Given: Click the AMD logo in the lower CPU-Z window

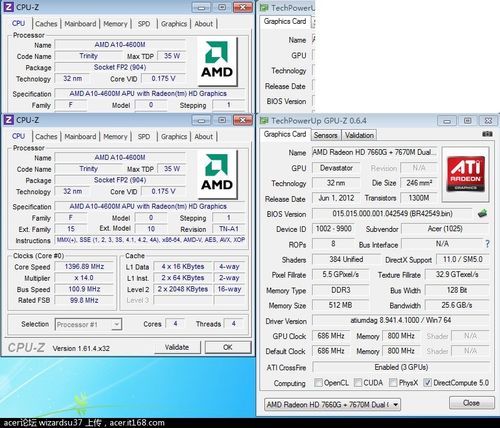Looking at the screenshot, I should click(x=217, y=174).
